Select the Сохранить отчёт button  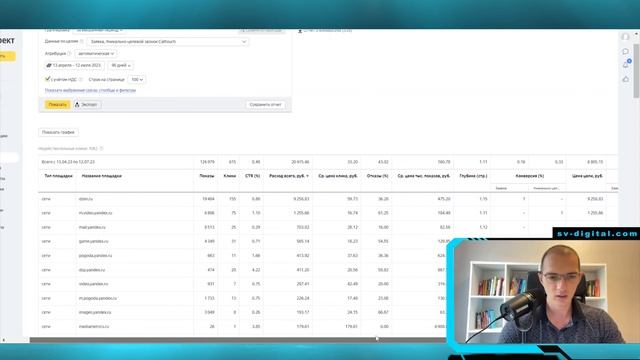pyautogui.click(x=265, y=105)
